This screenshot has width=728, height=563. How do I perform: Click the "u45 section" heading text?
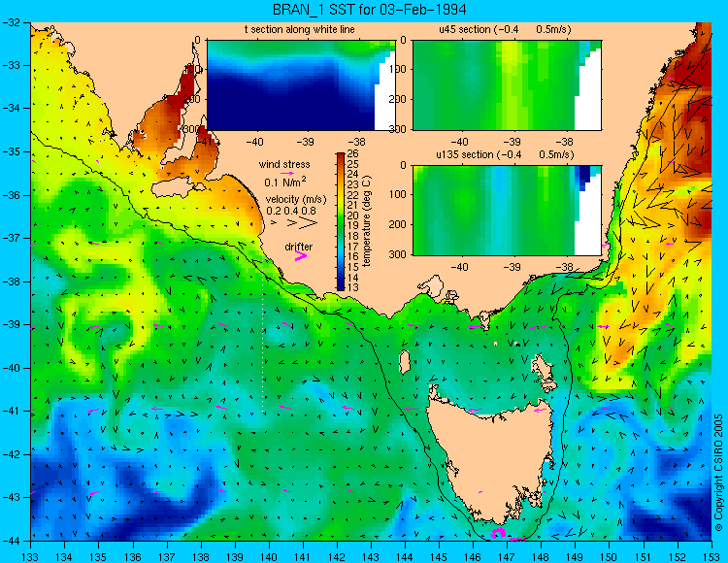[x=465, y=29]
